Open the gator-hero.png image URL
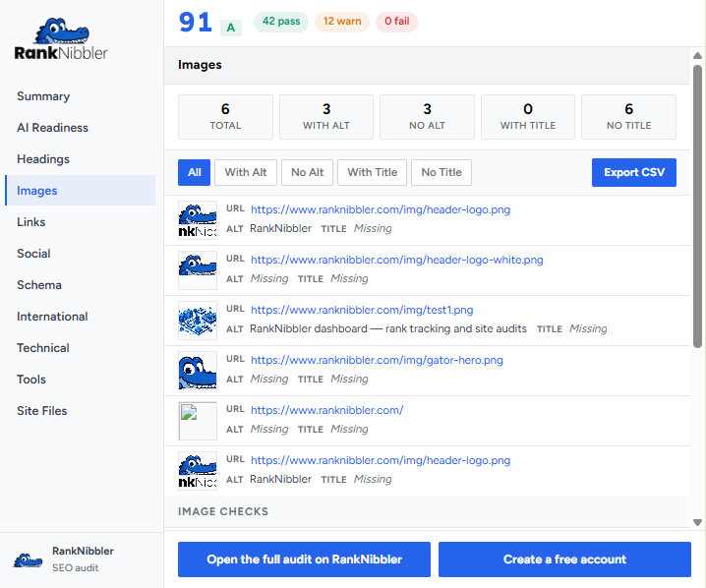Viewport: 706px width, 588px height. click(377, 360)
